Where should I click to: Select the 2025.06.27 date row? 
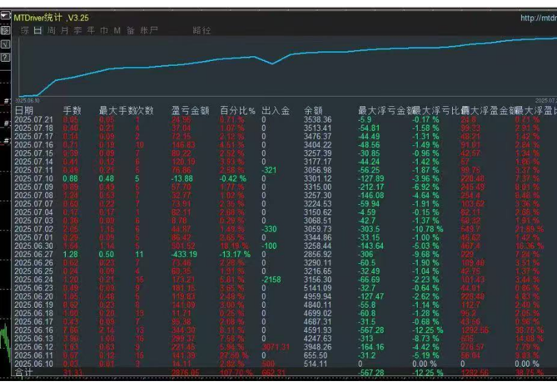pyautogui.click(x=34, y=254)
